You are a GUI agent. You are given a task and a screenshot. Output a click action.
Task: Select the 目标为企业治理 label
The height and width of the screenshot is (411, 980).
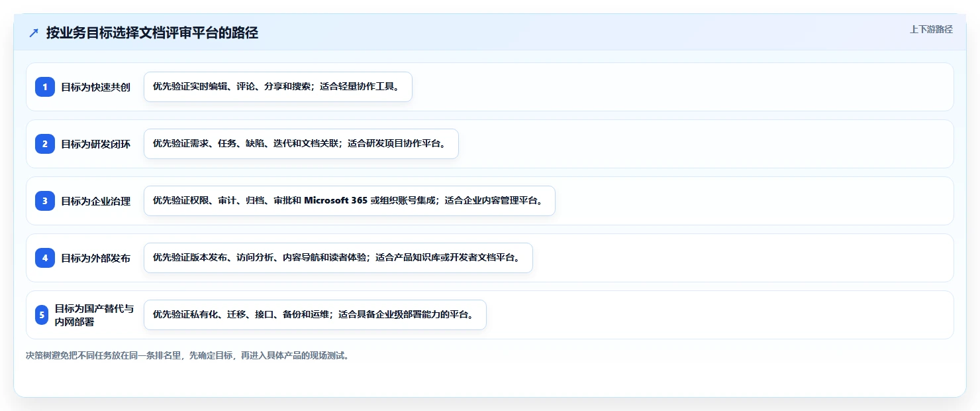pyautogui.click(x=96, y=201)
